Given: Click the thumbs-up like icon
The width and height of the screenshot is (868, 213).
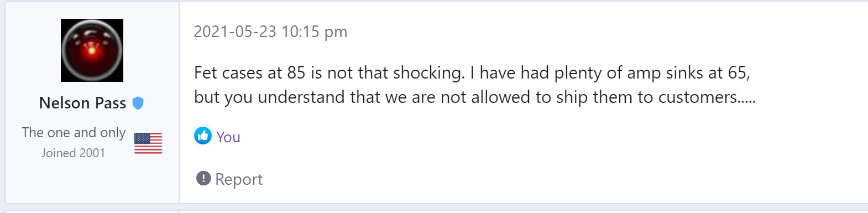Looking at the screenshot, I should [x=203, y=136].
